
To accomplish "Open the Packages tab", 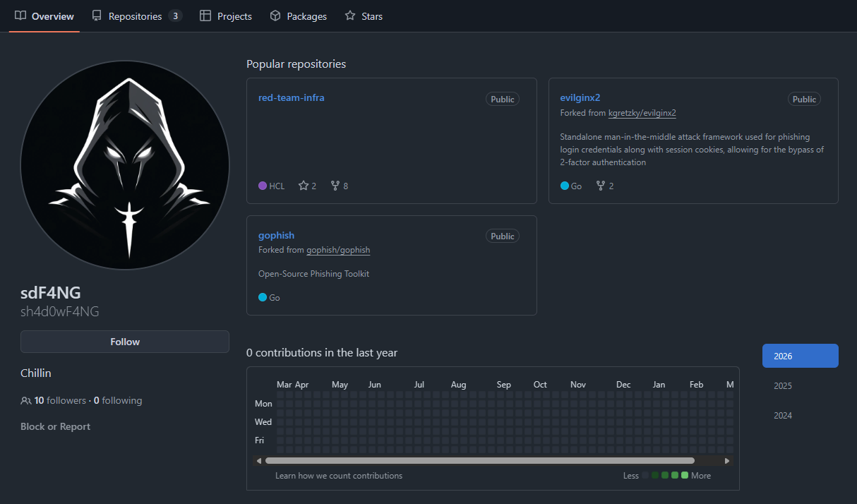I will [x=299, y=16].
